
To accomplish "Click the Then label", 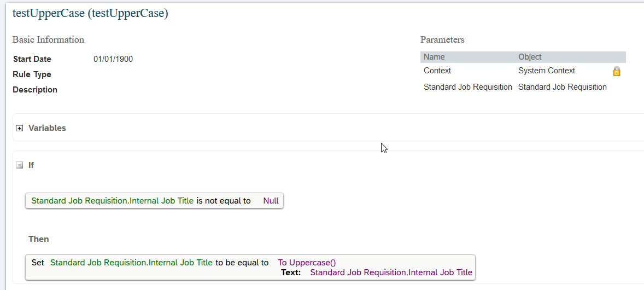I will click(39, 239).
